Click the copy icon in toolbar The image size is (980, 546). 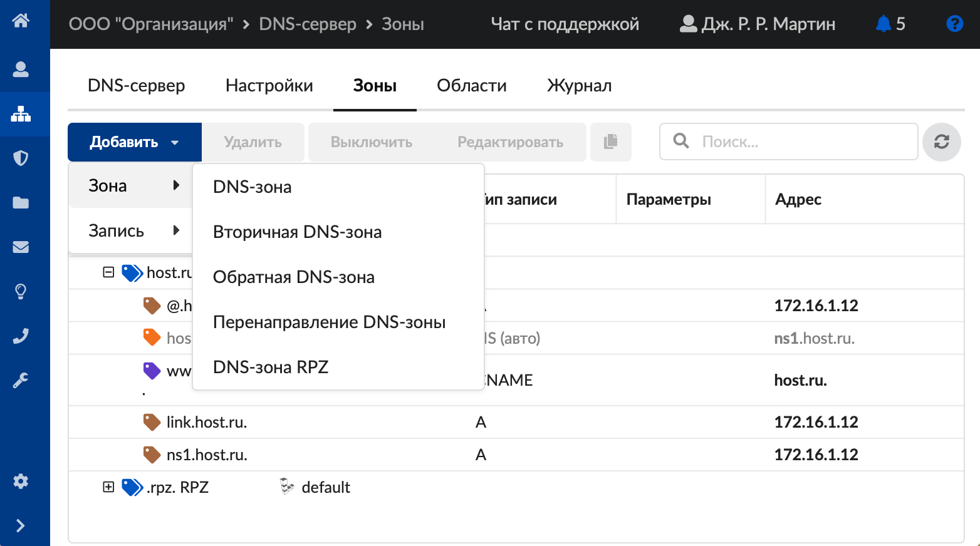point(610,142)
